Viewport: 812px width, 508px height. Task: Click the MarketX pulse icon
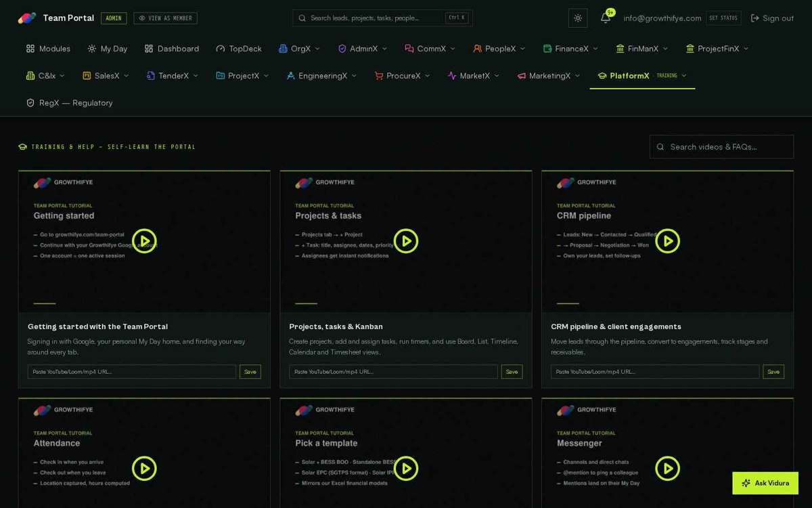[452, 76]
